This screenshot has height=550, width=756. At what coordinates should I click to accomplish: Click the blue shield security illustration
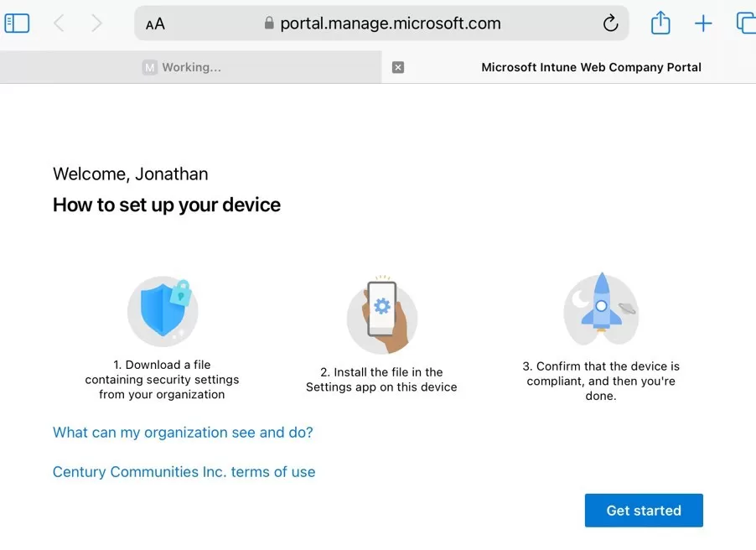point(163,311)
